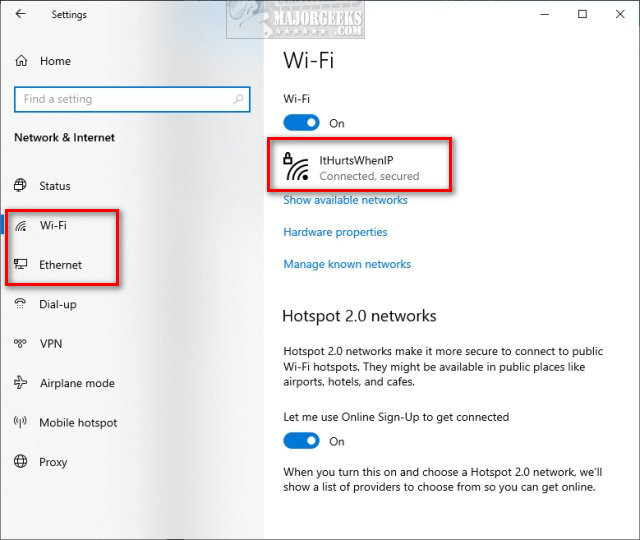Screen dimensions: 640x540
Task: Select the Wi-Fi signal icon in sidebar
Action: click(x=21, y=225)
